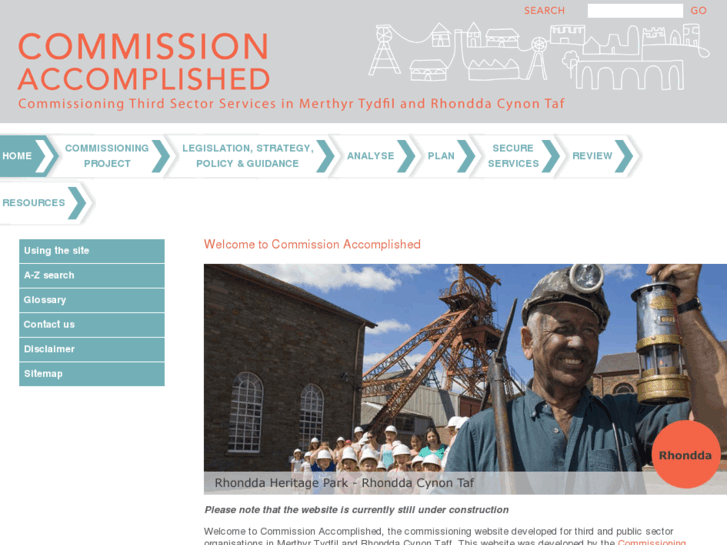
Task: Click the under construction notice text
Action: pyautogui.click(x=357, y=510)
